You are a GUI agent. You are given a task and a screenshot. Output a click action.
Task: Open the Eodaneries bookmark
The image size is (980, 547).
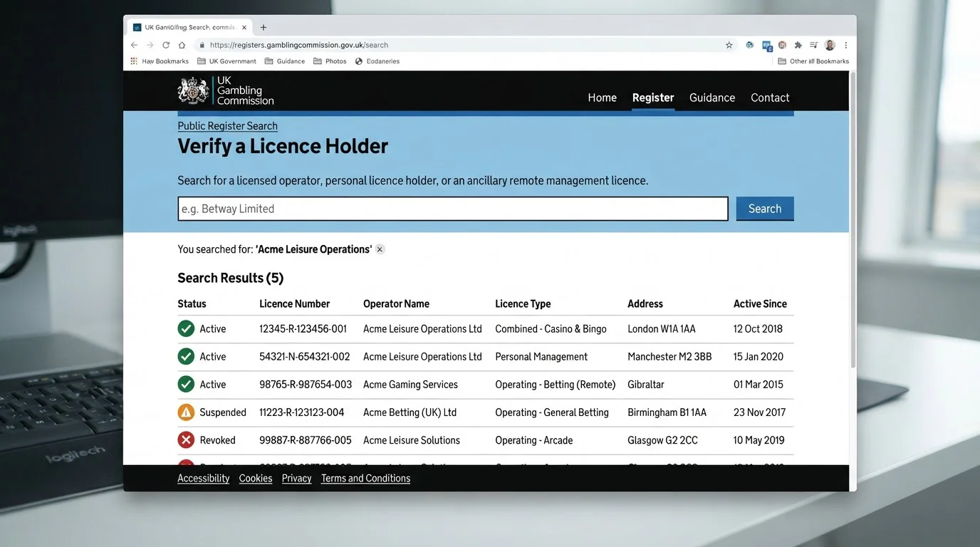pos(377,61)
